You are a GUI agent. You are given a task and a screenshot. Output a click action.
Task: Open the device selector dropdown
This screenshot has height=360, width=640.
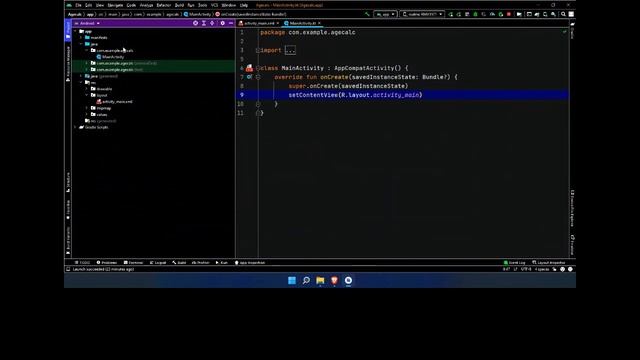click(x=422, y=14)
